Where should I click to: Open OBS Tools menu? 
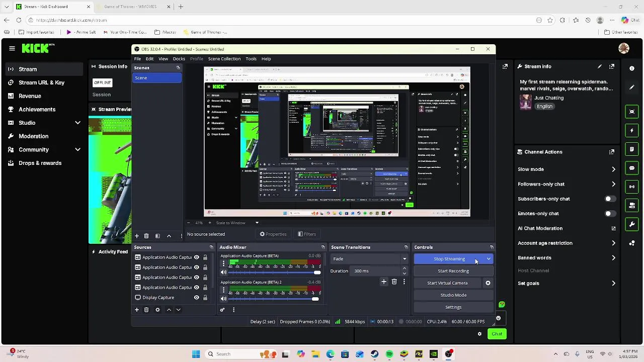click(251, 59)
